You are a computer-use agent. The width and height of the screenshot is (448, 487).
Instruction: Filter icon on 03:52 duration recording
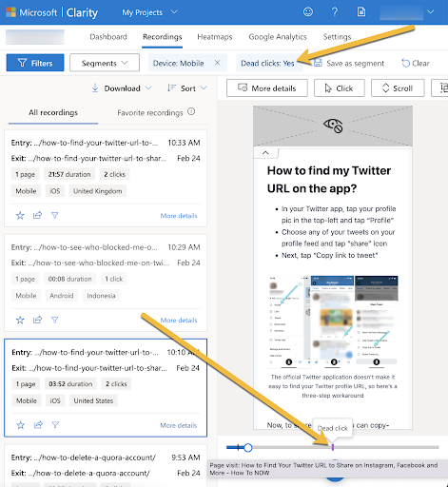point(55,425)
